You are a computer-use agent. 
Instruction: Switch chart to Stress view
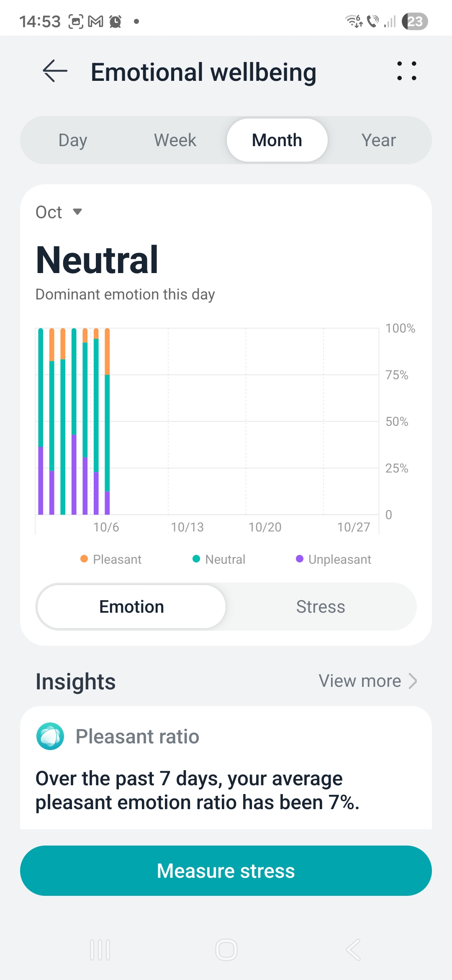pos(321,607)
